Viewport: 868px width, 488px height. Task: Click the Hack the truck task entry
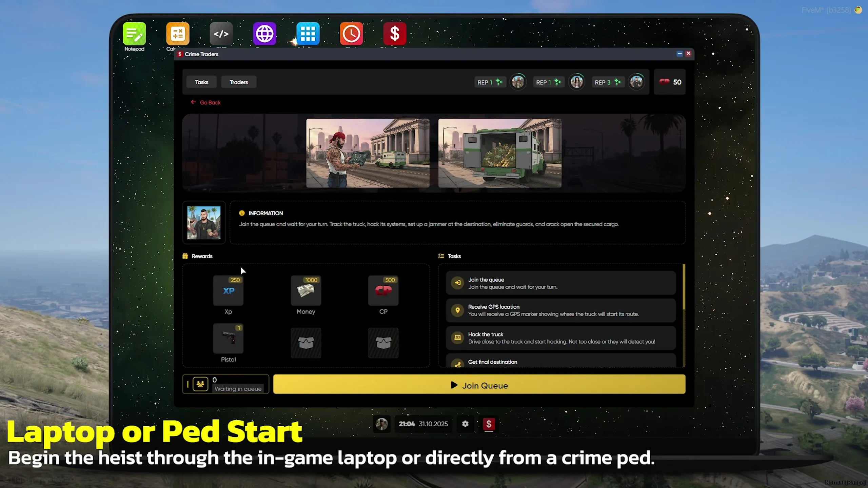560,338
